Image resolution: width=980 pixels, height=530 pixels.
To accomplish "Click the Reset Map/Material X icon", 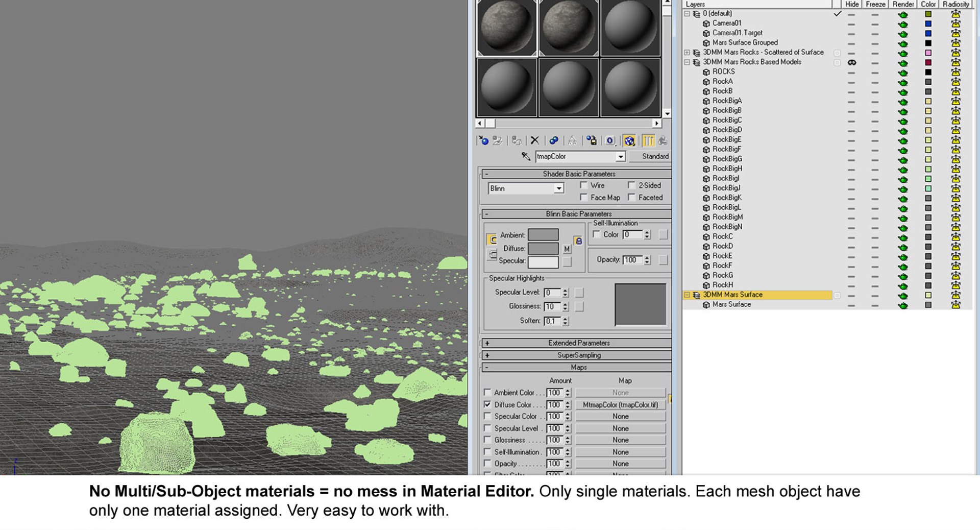I will (535, 140).
